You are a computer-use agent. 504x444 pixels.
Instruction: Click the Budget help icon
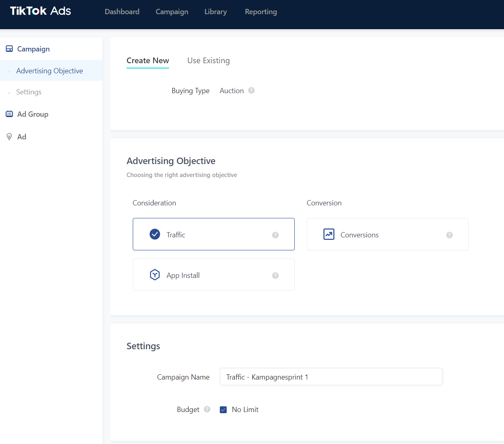[x=207, y=409]
